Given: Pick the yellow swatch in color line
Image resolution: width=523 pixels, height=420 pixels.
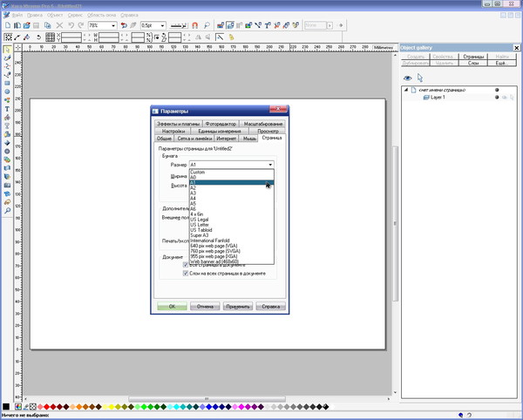Looking at the screenshot, I should coord(112,407).
